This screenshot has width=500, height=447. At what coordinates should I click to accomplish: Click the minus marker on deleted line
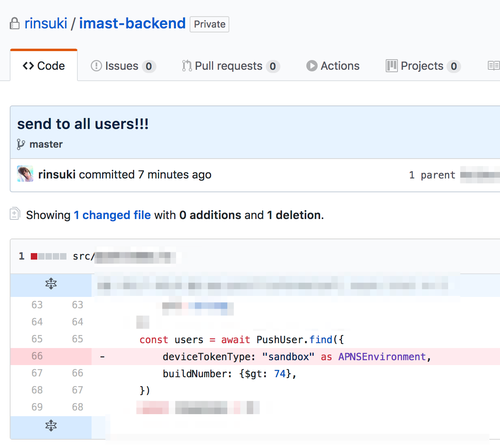click(x=102, y=357)
